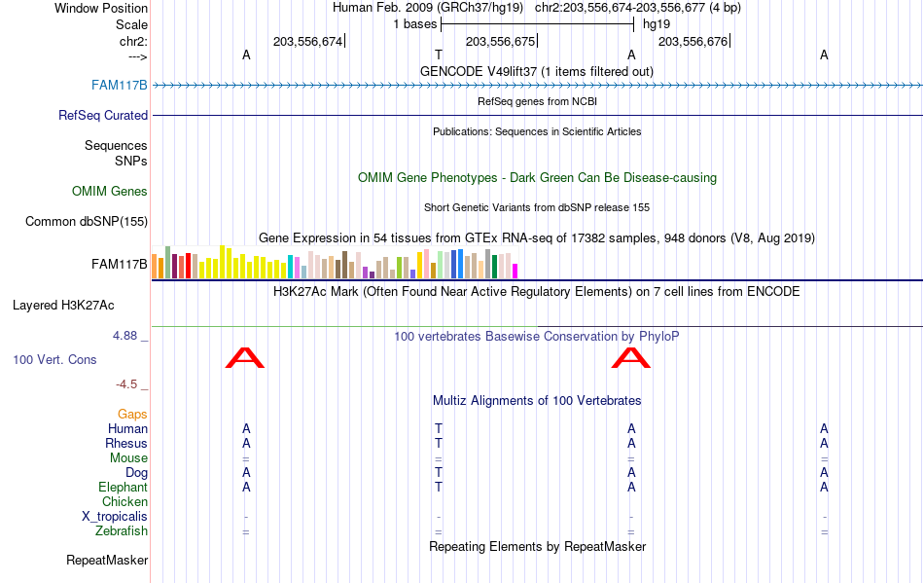Image resolution: width=924 pixels, height=583 pixels.
Task: Click the orange Gaps label
Action: (x=132, y=415)
